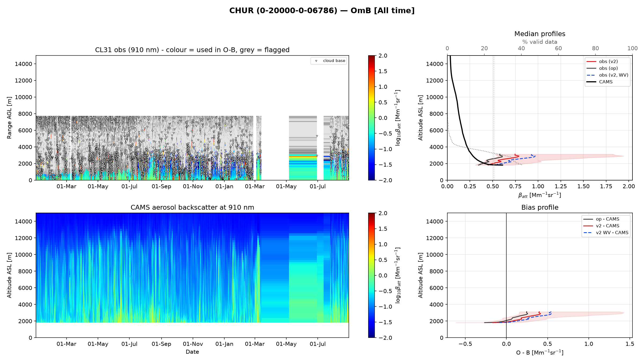Viewport: 644px width, 362px height.
Task: Select "01-Nov" on the CAMS backscatter date axis
Action: (x=193, y=344)
